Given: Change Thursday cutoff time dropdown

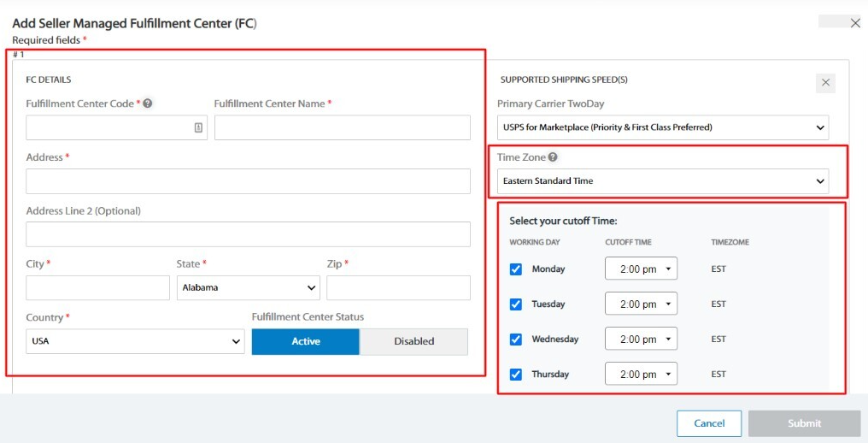Looking at the screenshot, I should pos(641,375).
